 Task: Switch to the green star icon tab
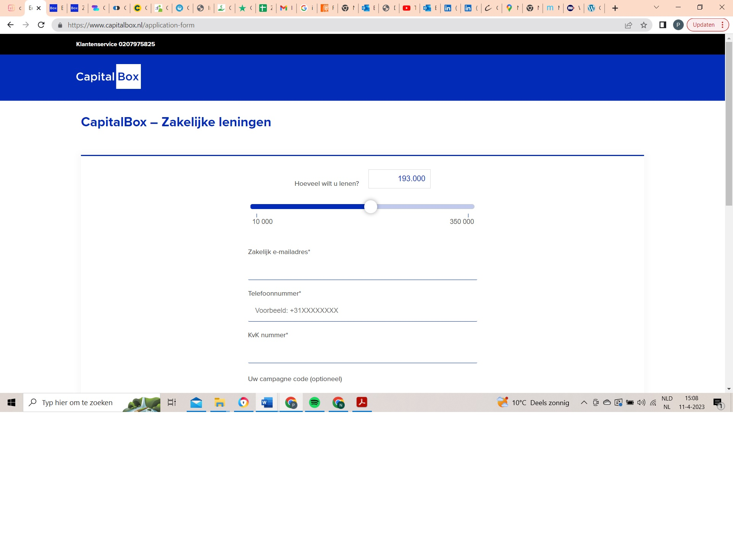[245, 8]
